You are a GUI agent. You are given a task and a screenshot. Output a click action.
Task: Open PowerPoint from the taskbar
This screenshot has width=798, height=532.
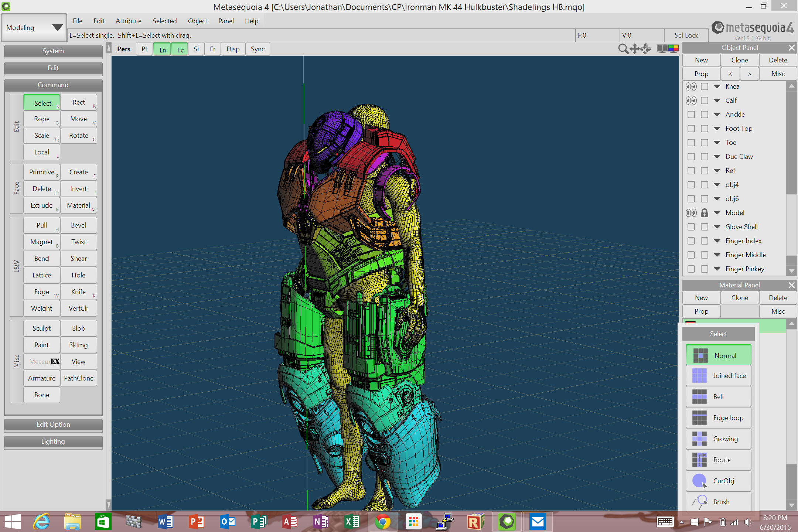tap(197, 522)
